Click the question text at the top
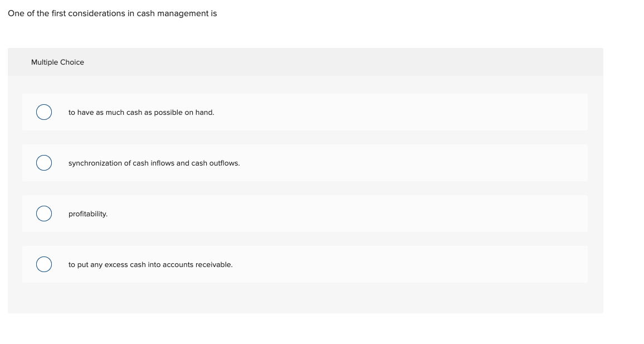The height and width of the screenshot is (344, 644). (112, 13)
